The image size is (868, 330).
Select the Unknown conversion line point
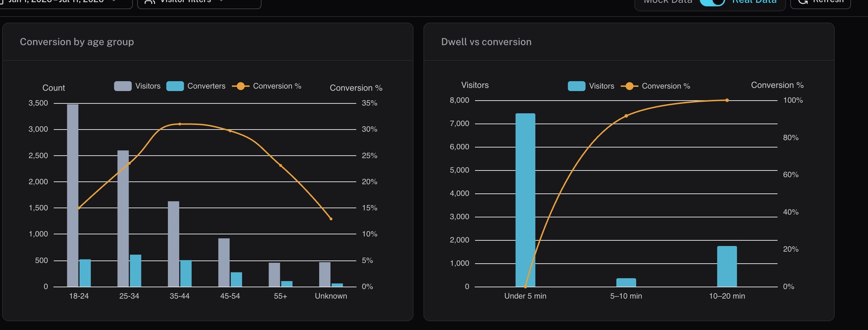(331, 219)
